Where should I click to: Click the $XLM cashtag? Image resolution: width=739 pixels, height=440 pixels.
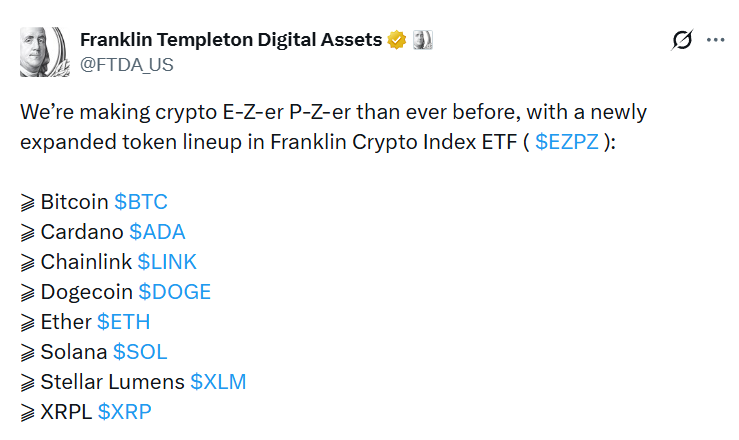tap(218, 381)
